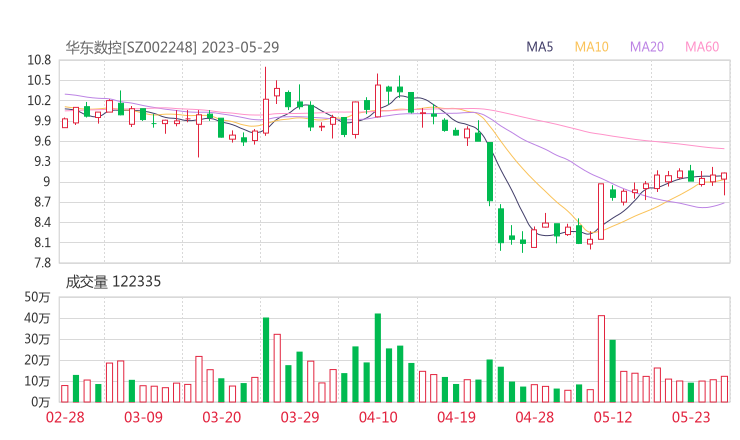Screen dimensions: 740x440
Task: Select the tallest green volume bar near 04-10
Action: tap(378, 358)
